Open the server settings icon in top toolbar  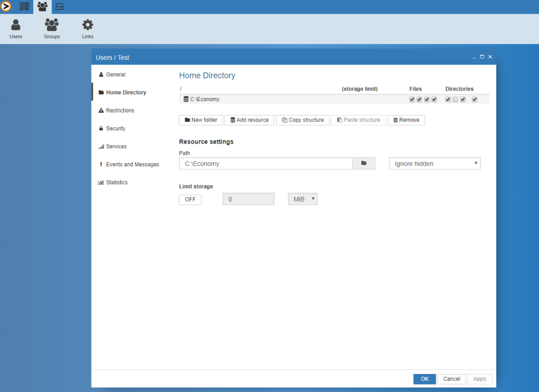click(24, 6)
